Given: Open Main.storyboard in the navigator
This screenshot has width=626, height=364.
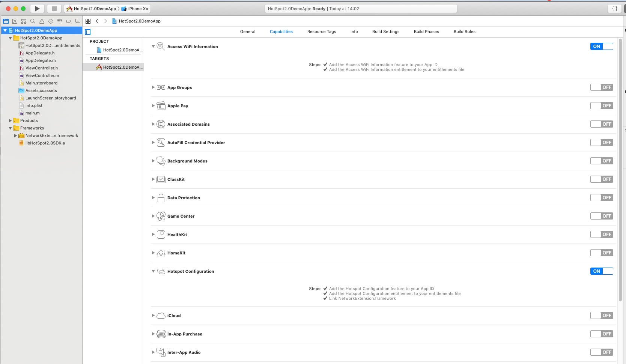Looking at the screenshot, I should click(x=41, y=83).
